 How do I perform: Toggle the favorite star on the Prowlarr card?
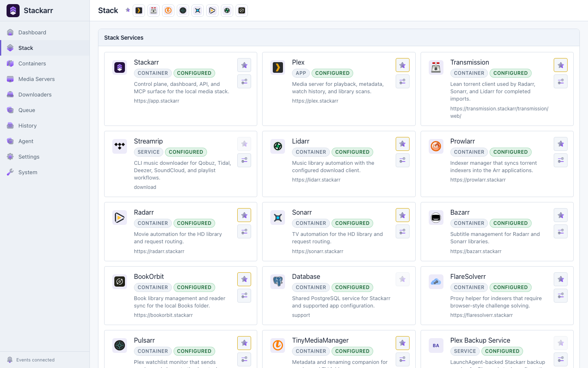click(x=561, y=144)
